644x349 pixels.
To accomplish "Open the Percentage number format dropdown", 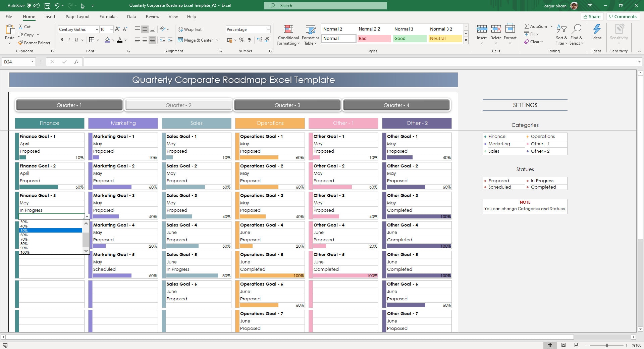I will click(x=268, y=29).
